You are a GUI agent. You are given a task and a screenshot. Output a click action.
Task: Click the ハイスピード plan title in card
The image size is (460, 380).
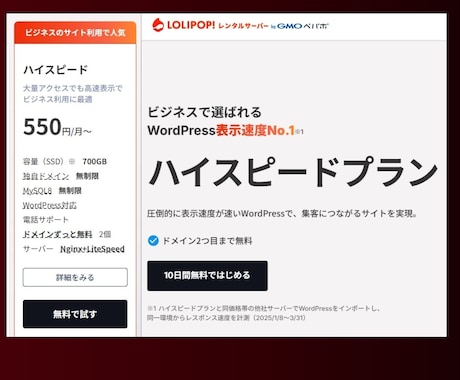(56, 70)
